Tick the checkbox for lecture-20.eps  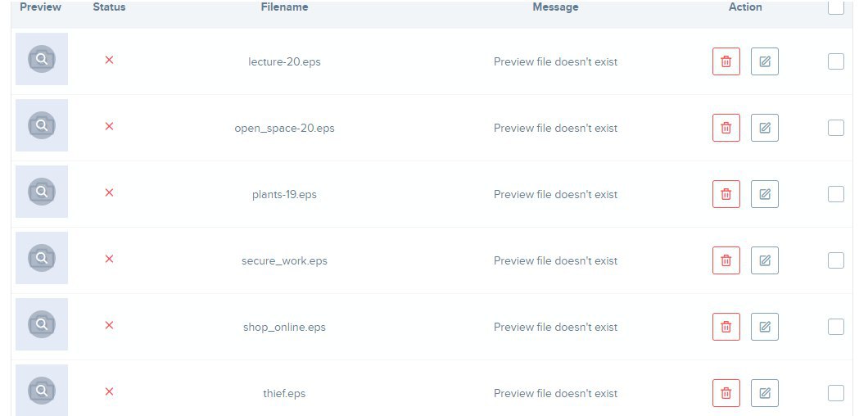coord(836,61)
